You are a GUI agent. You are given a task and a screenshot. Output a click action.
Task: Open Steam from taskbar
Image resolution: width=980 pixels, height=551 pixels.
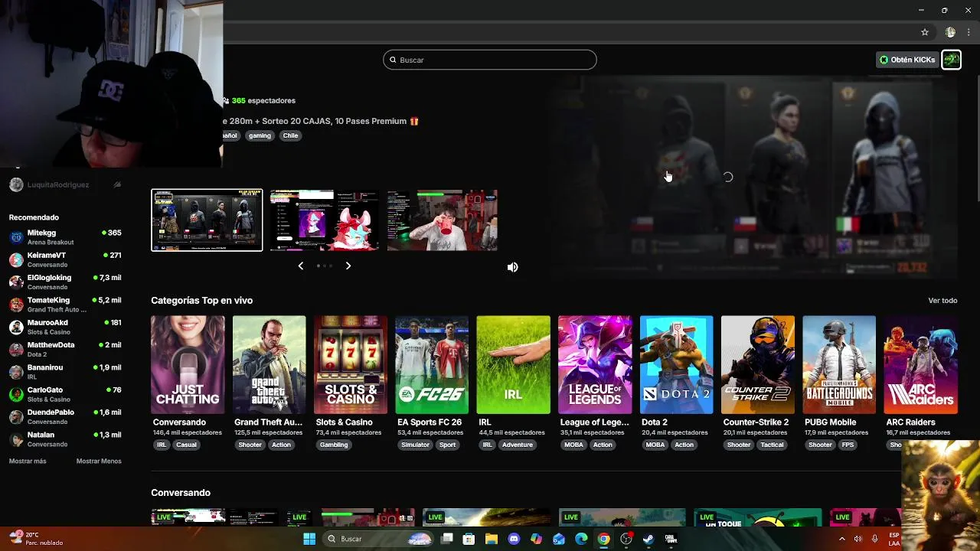click(x=648, y=539)
